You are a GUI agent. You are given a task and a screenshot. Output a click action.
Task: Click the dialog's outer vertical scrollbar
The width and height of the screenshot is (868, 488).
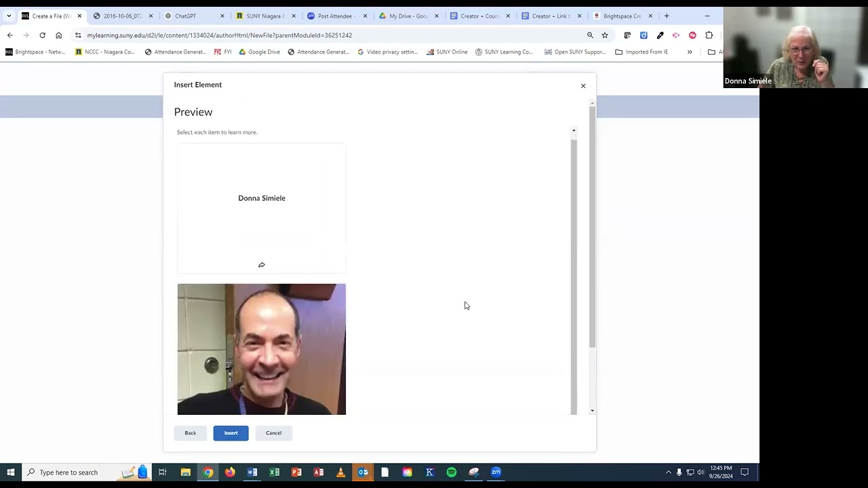point(592,227)
